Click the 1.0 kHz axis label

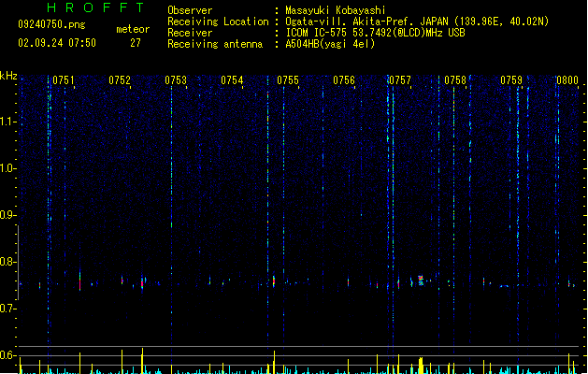click(7, 168)
